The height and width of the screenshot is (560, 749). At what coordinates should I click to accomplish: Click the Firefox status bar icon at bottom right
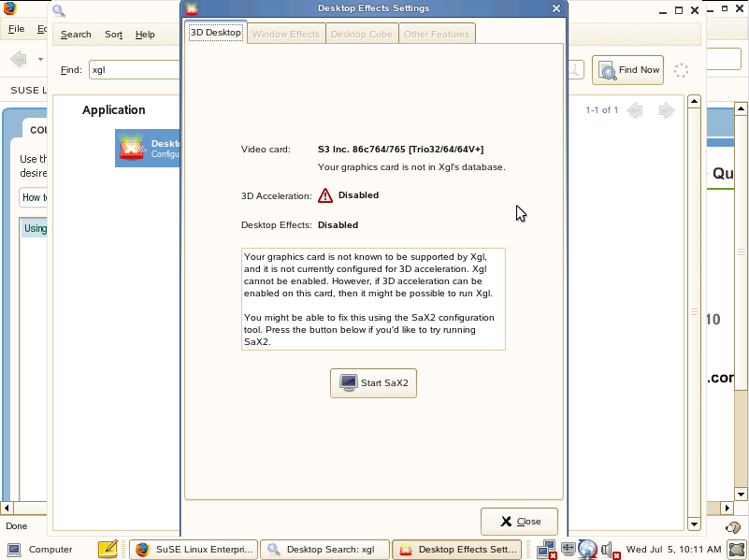pos(732,526)
